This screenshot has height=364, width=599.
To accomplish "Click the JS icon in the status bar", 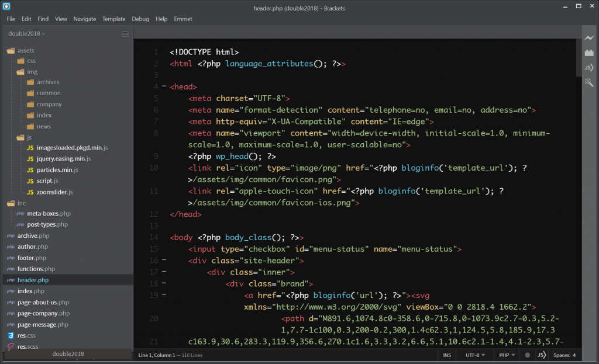I will tap(542, 355).
